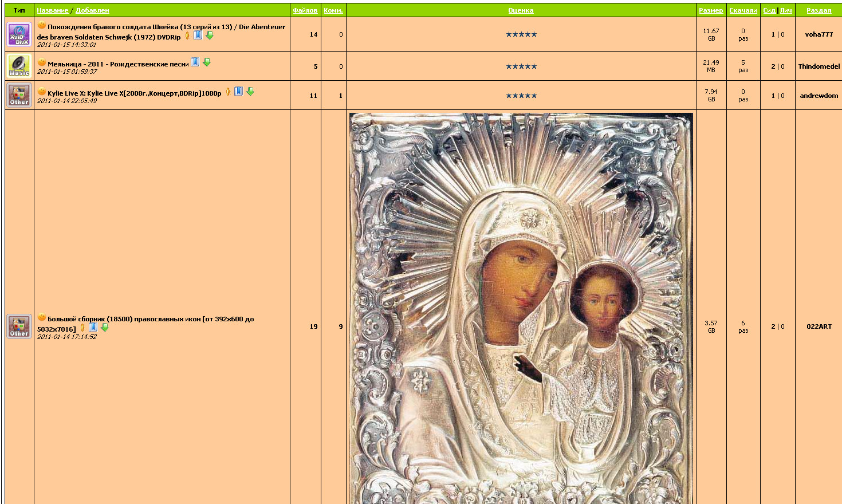Click green download arrow for Мельница torrent

(207, 62)
